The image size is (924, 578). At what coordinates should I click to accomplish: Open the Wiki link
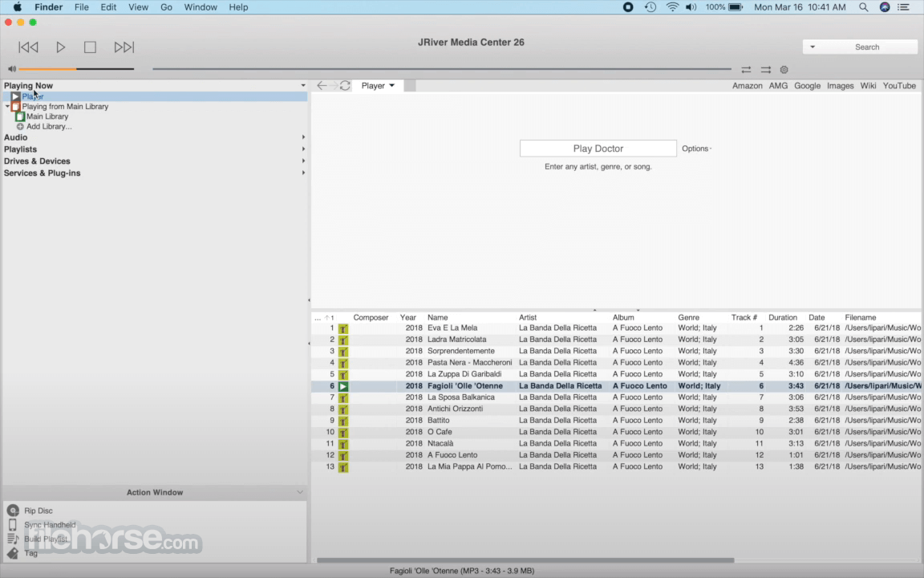(x=868, y=86)
